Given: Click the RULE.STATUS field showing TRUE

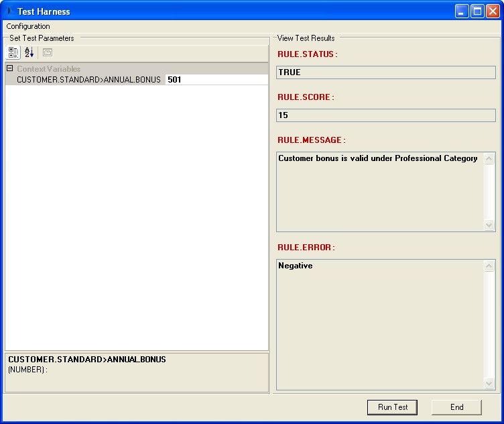Looking at the screenshot, I should click(385, 72).
